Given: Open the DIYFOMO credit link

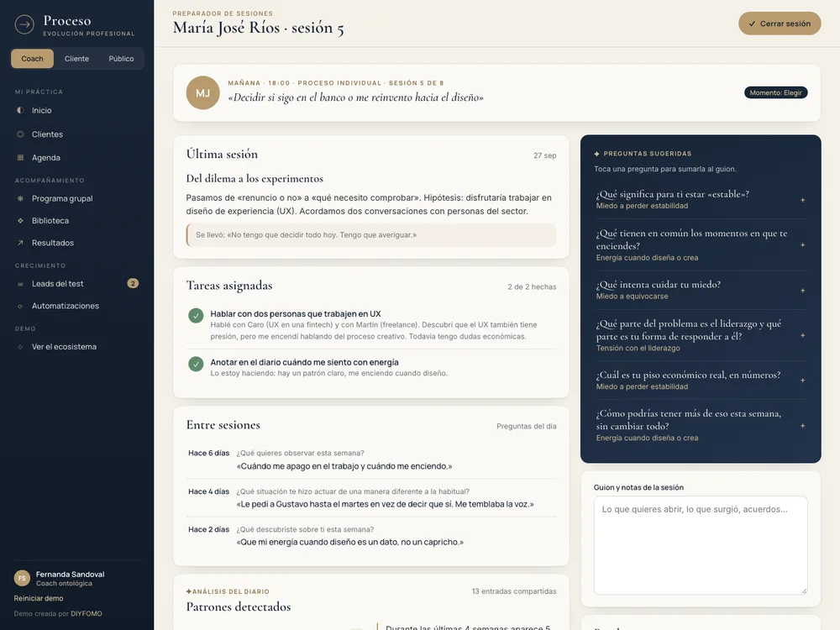Looking at the screenshot, I should pos(87,614).
